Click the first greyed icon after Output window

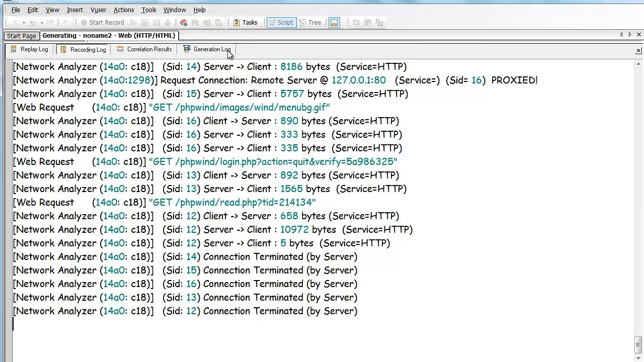tap(356, 23)
